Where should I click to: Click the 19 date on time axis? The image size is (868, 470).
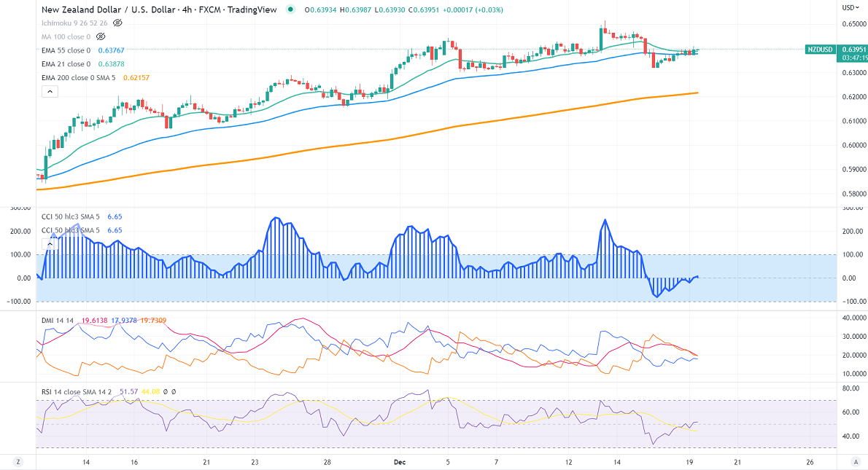click(689, 462)
